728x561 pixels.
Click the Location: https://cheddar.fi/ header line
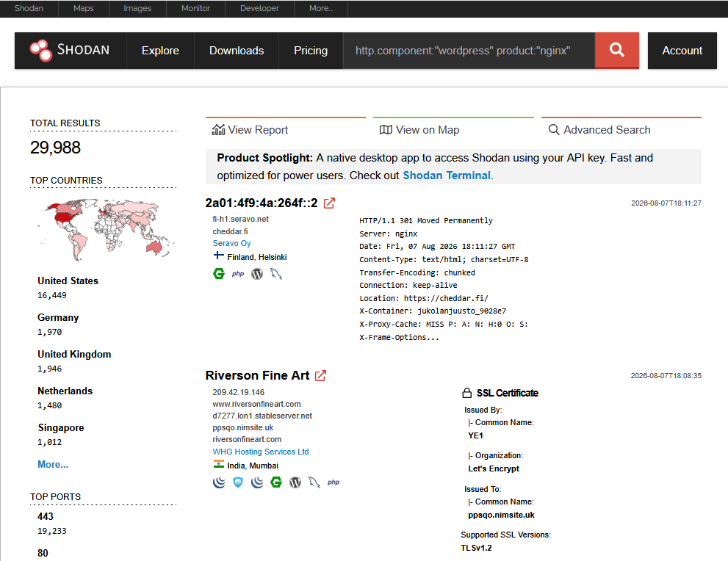pyautogui.click(x=423, y=298)
